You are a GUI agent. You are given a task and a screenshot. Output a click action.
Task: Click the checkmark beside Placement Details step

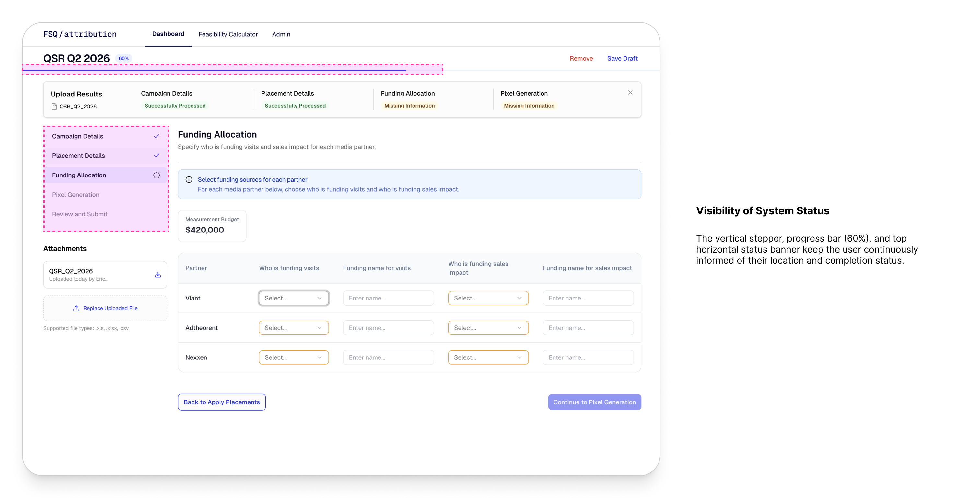(x=156, y=155)
